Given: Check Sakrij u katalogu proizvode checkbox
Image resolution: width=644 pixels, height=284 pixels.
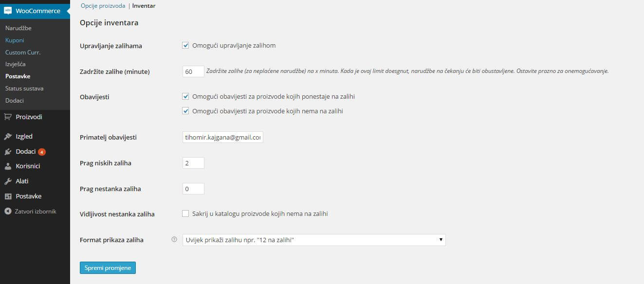Looking at the screenshot, I should point(185,213).
